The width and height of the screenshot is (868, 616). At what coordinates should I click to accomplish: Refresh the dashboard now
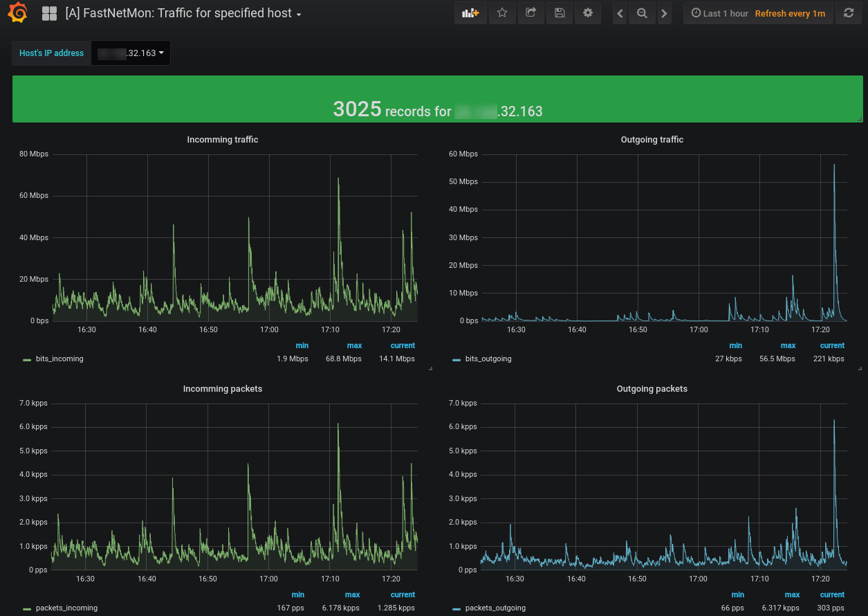point(849,13)
